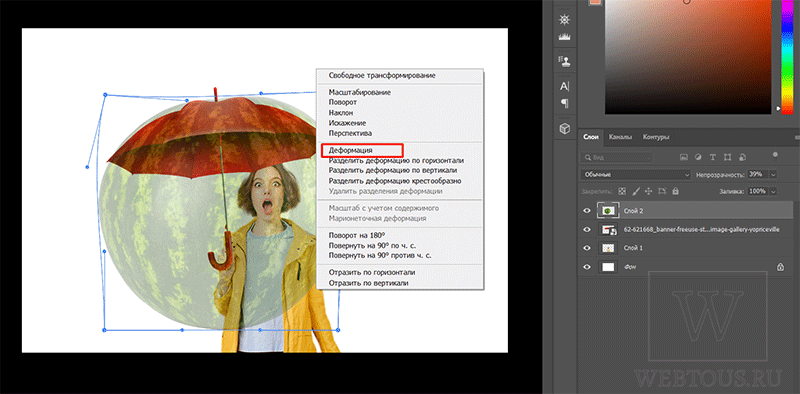Select the smart object layer thumbnail
This screenshot has width=800, height=394.
coord(608,230)
